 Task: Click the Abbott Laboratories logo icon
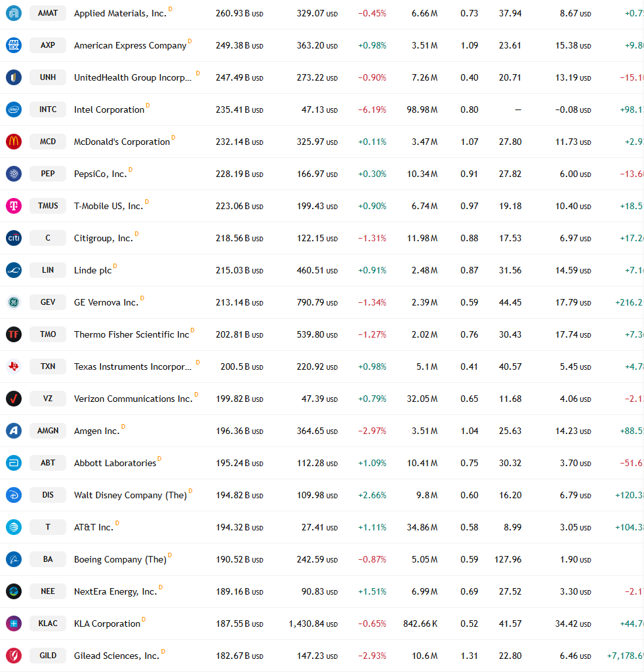[14, 463]
